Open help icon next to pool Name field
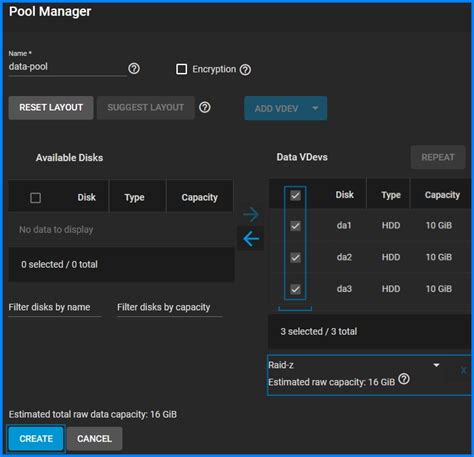The image size is (474, 457). 134,69
